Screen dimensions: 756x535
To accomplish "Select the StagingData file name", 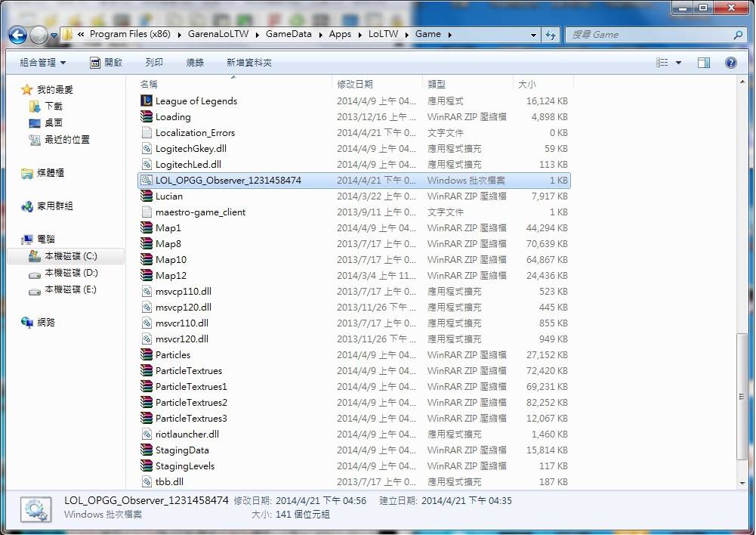I will tap(182, 450).
